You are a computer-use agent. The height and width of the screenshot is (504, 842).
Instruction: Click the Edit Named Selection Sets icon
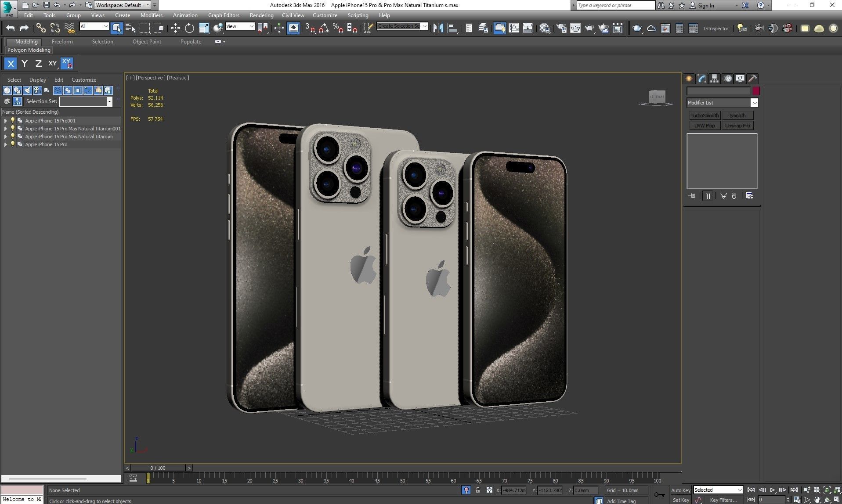(369, 28)
